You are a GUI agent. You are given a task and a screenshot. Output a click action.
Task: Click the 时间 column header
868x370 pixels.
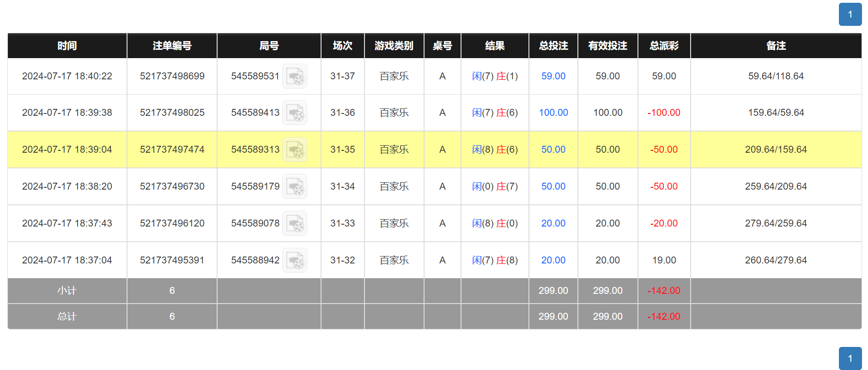click(x=67, y=46)
